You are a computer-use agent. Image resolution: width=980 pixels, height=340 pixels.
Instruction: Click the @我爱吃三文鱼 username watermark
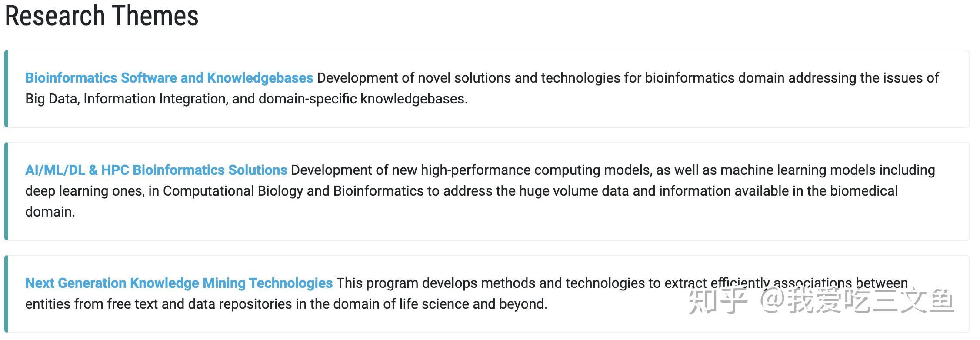pyautogui.click(x=857, y=301)
